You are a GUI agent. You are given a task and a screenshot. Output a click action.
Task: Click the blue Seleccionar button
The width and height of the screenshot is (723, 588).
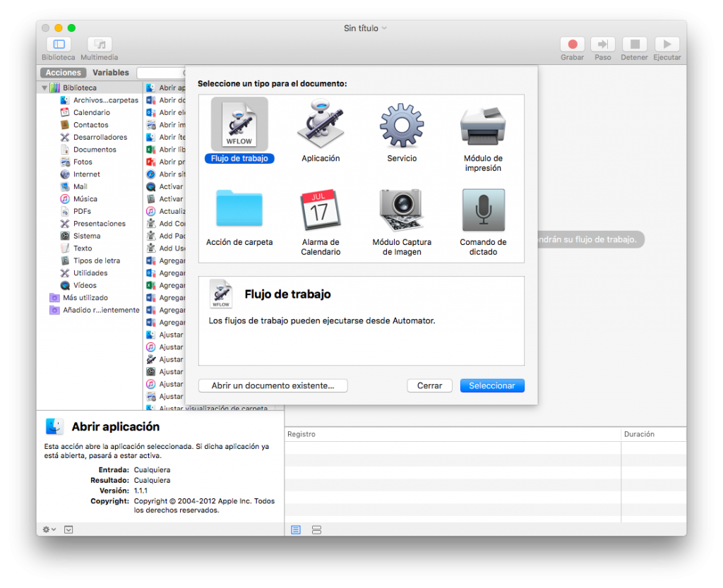pos(492,385)
